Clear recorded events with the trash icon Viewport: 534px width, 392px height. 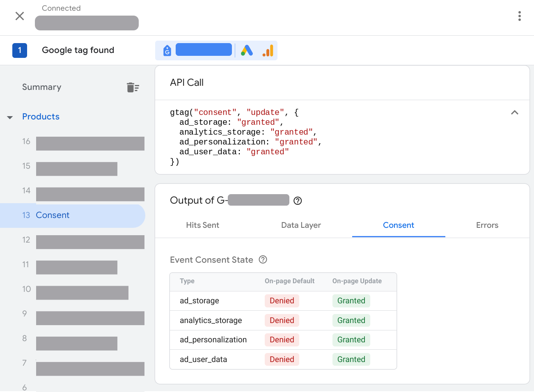133,87
